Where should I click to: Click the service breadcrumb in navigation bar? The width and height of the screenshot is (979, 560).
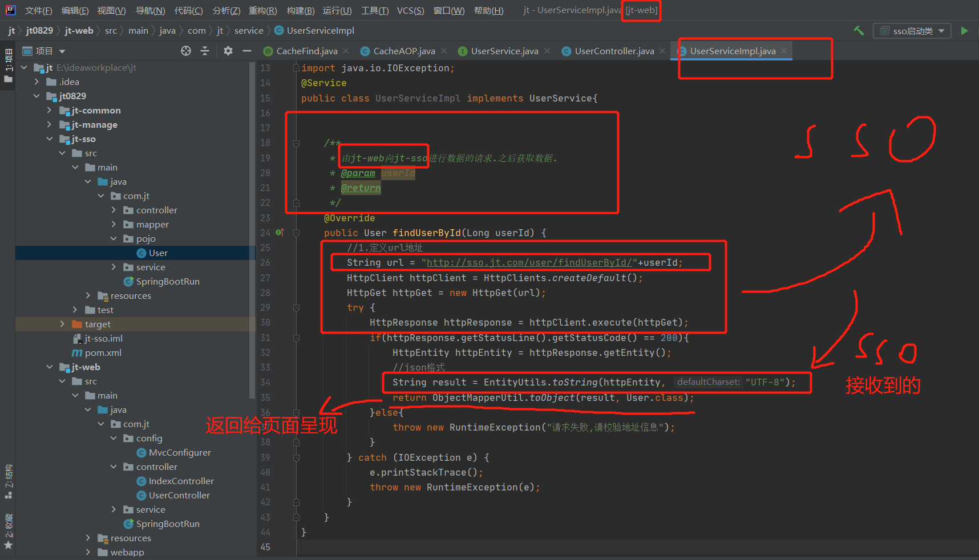[249, 31]
